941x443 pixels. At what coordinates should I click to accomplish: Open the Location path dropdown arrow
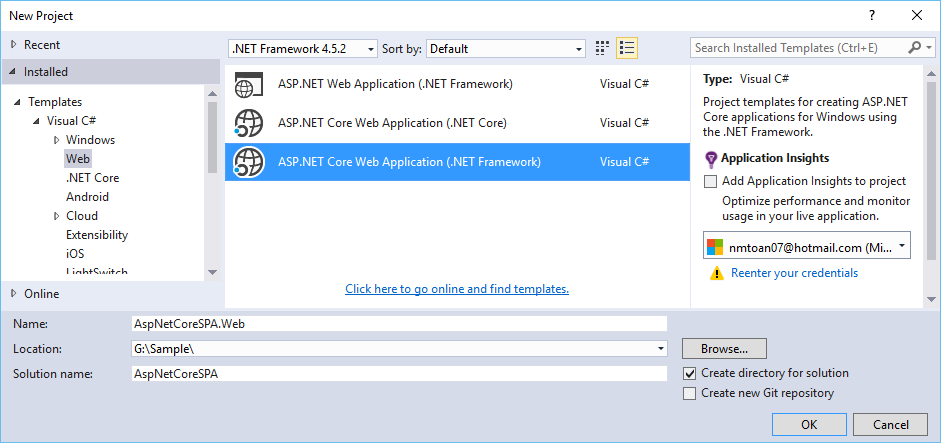click(661, 349)
